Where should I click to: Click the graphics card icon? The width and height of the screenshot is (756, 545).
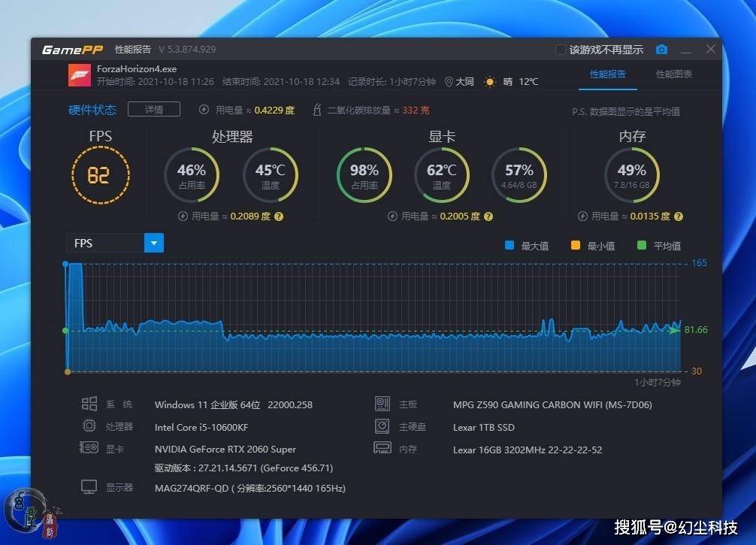pos(89,448)
